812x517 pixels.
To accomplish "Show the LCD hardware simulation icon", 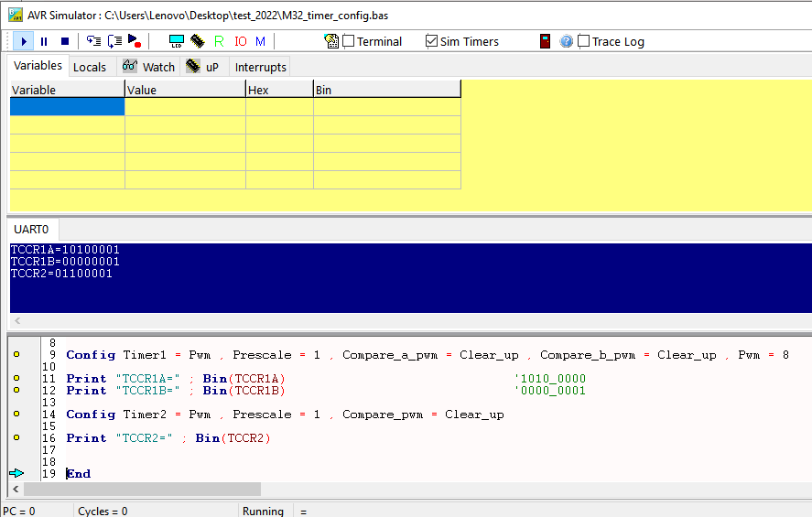I will pyautogui.click(x=177, y=41).
